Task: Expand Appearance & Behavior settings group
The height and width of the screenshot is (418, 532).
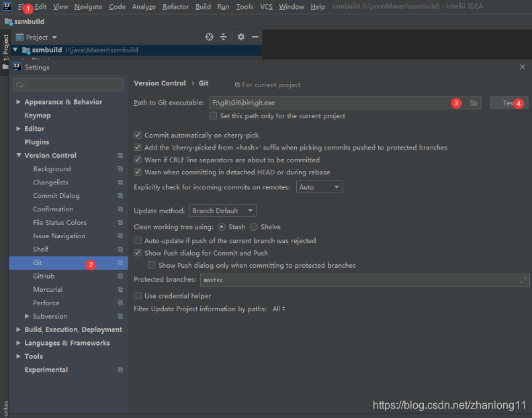Action: 18,102
